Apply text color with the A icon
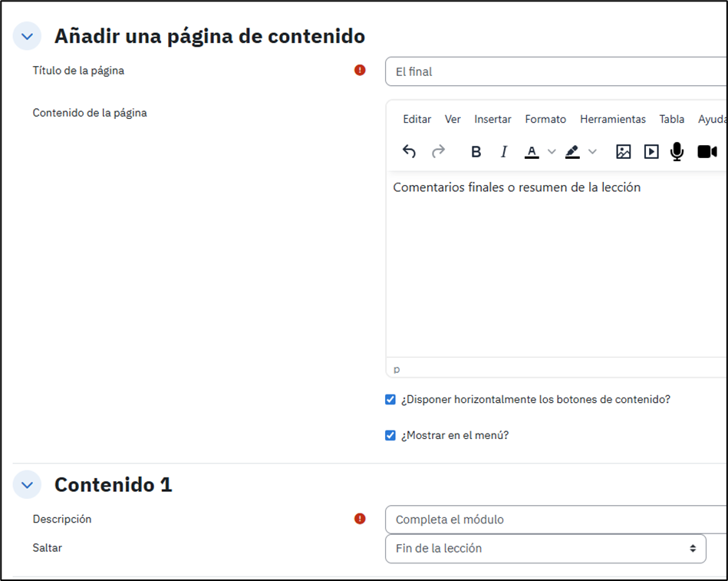This screenshot has width=728, height=581. [x=532, y=152]
